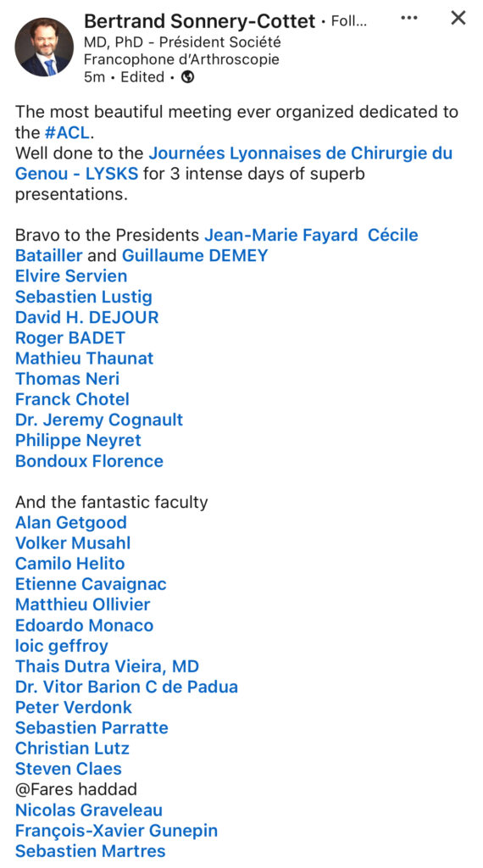Screen dimensions: 483x868
Task: Open Volker Musahl's profile
Action: (x=73, y=543)
